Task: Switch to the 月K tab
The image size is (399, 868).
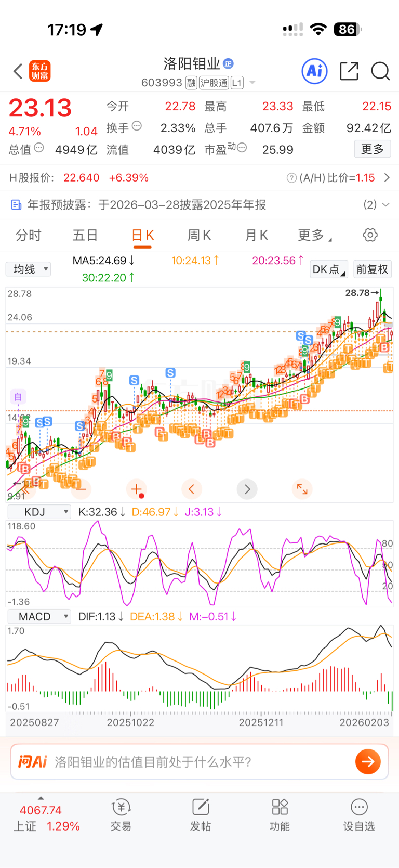Action: pyautogui.click(x=257, y=236)
